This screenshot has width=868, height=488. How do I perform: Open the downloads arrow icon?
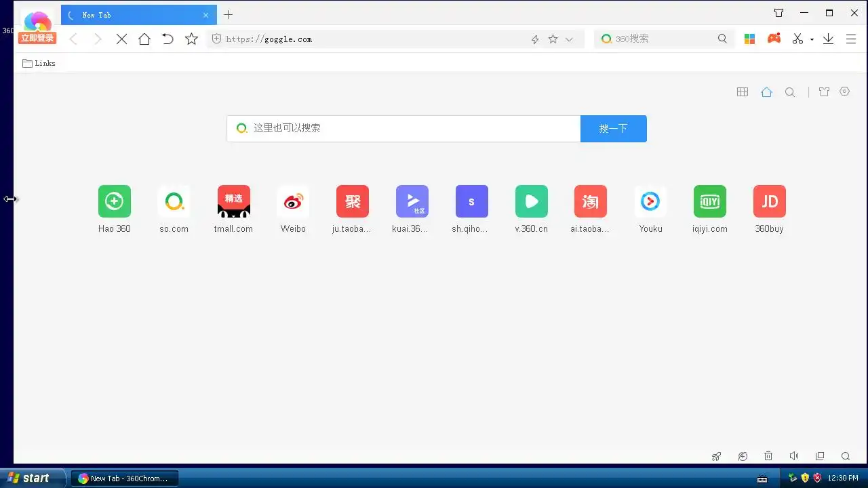[x=828, y=39]
